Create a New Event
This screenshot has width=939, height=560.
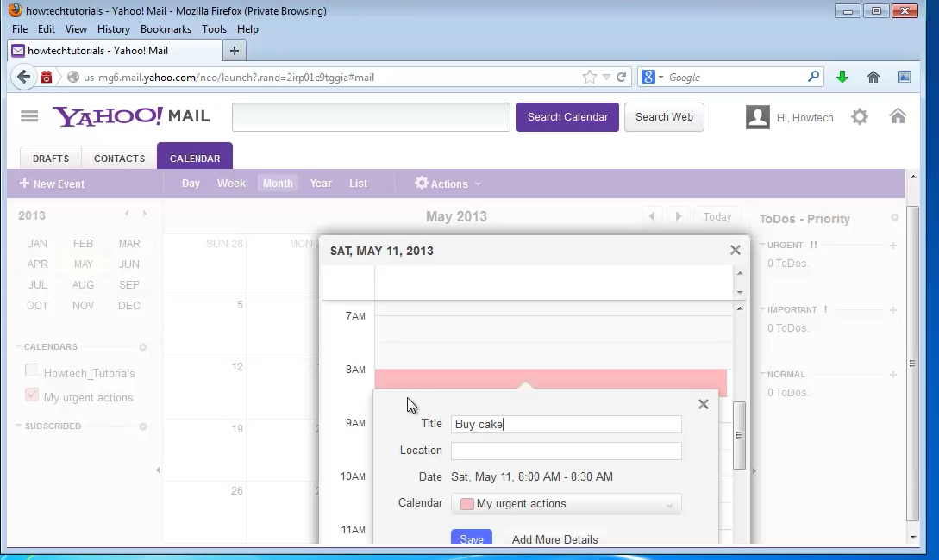point(52,184)
